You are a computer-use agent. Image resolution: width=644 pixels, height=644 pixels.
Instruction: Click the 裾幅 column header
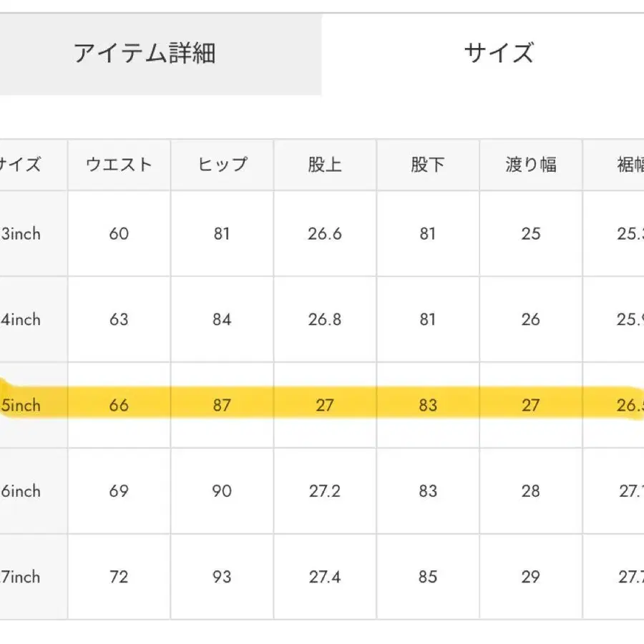(628, 165)
